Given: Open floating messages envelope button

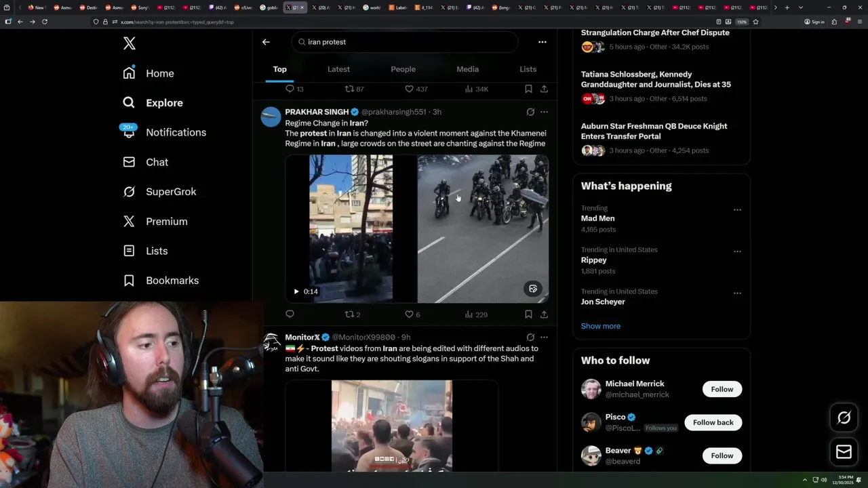Looking at the screenshot, I should pos(844,452).
